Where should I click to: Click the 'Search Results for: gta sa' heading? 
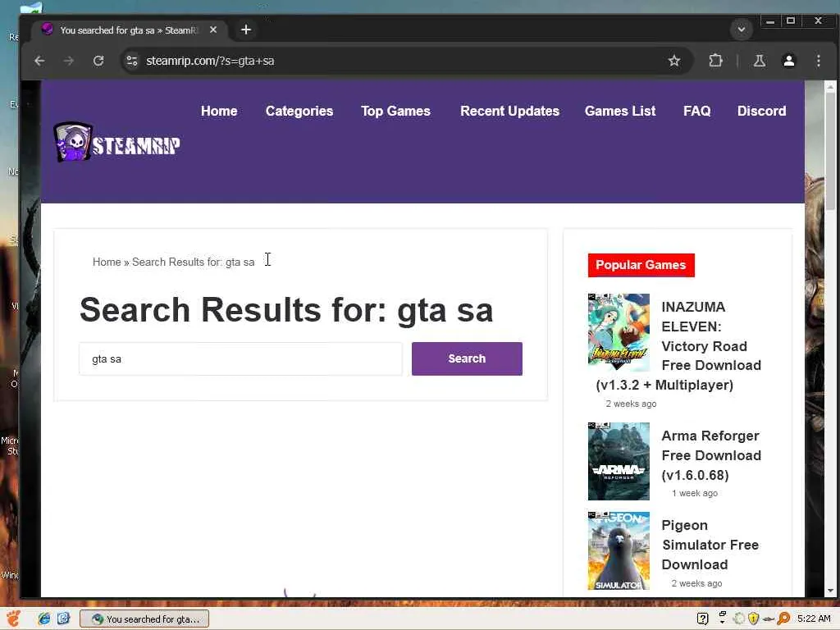(286, 310)
